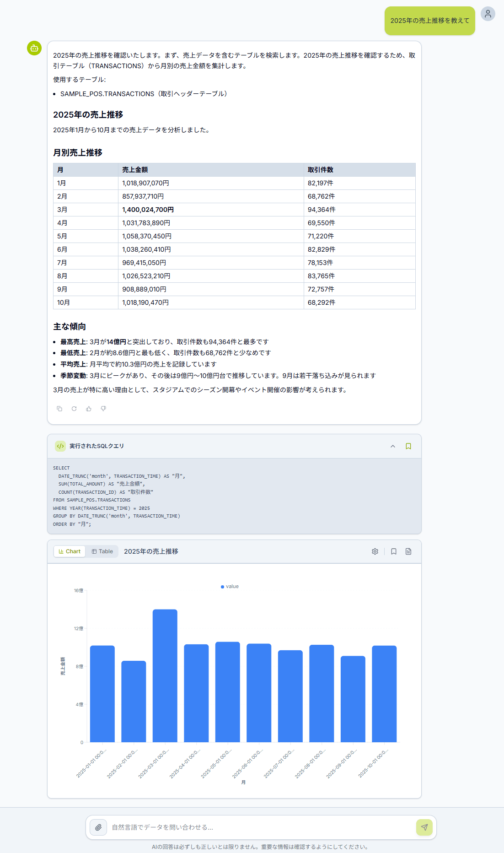
Task: Click the user message '2025年の売上推移を教えて'
Action: pos(430,21)
